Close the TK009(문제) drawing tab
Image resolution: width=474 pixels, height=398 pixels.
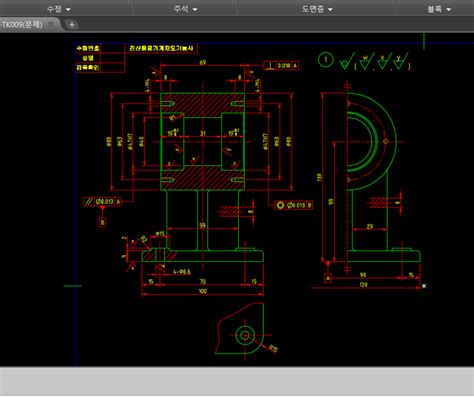(50, 24)
